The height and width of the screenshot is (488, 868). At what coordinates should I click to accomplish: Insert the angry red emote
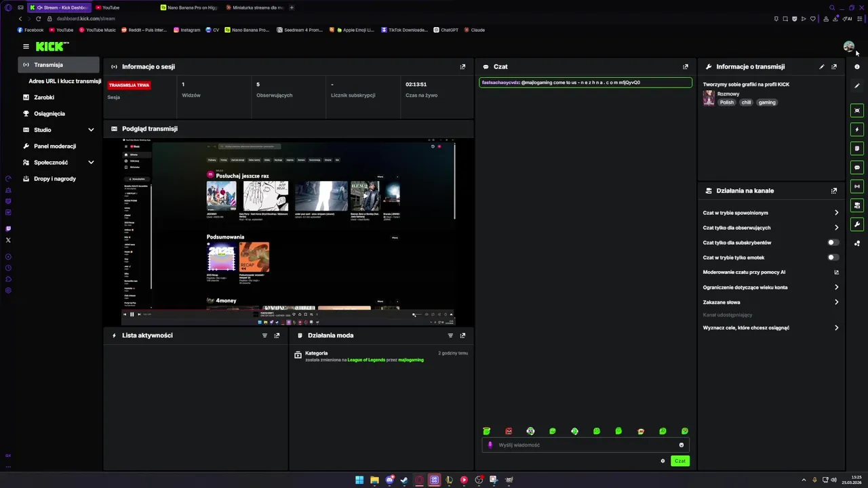pyautogui.click(x=509, y=431)
